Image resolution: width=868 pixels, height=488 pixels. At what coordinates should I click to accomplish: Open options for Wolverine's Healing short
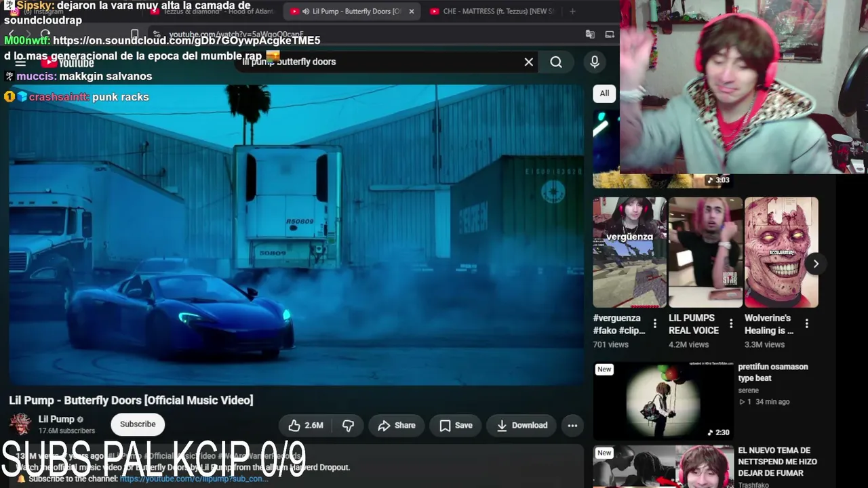807,324
